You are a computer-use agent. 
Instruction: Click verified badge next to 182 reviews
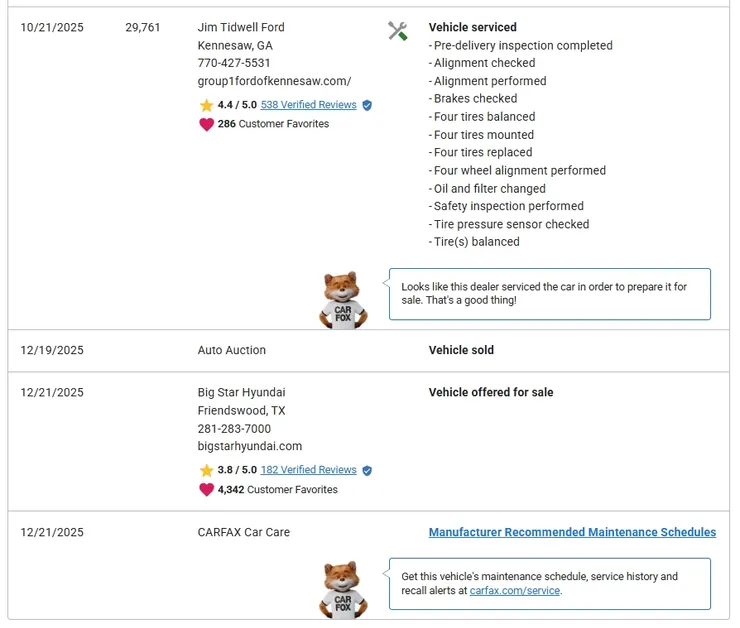pos(367,470)
